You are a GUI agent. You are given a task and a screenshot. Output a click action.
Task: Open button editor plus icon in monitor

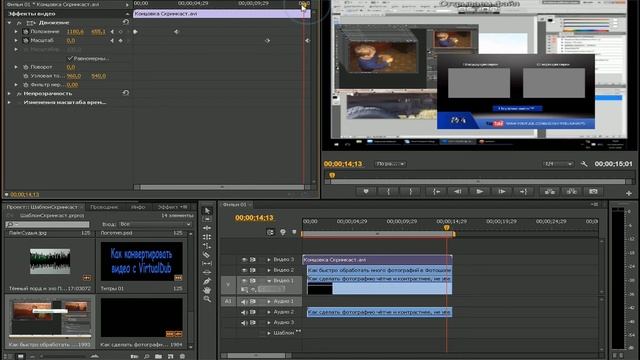tap(629, 193)
